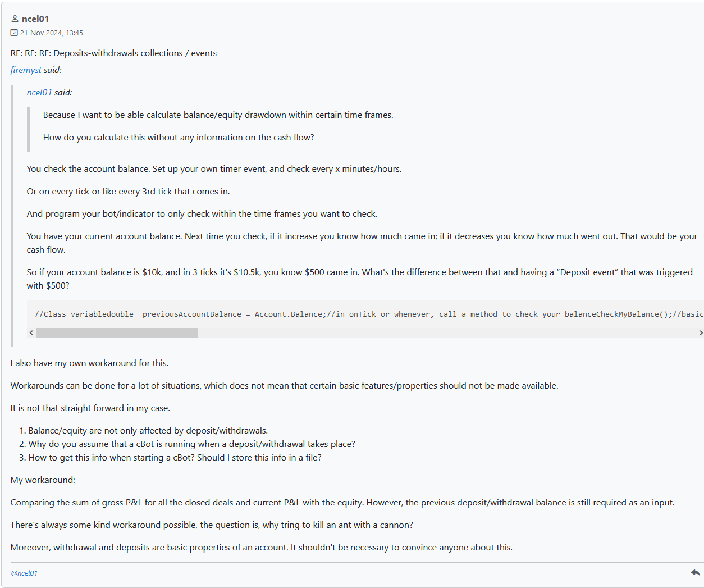Click the post title RE: RE: RE: Deposits-withdrawals collections
This screenshot has height=588, width=704.
coord(113,53)
